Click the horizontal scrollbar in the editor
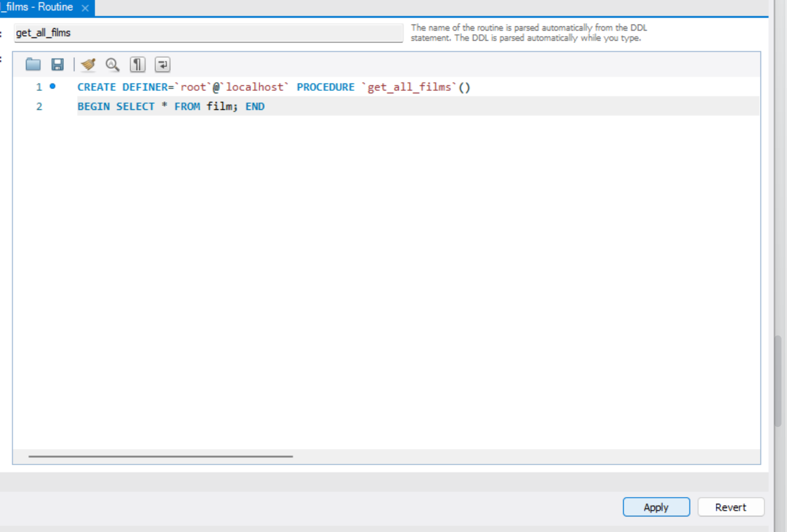 pyautogui.click(x=161, y=456)
